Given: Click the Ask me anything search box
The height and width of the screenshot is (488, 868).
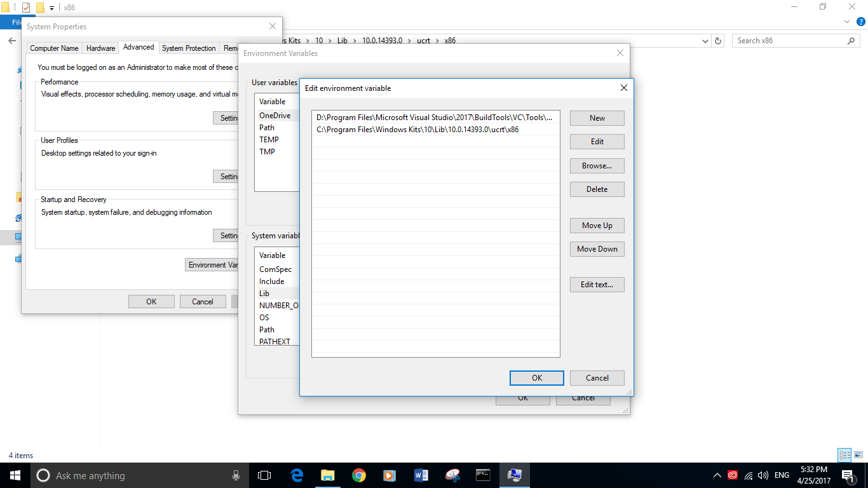Looking at the screenshot, I should pos(140,475).
